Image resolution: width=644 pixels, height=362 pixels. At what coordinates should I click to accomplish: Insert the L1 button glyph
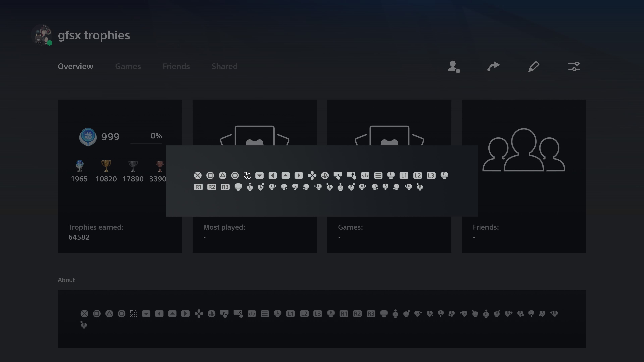404,175
